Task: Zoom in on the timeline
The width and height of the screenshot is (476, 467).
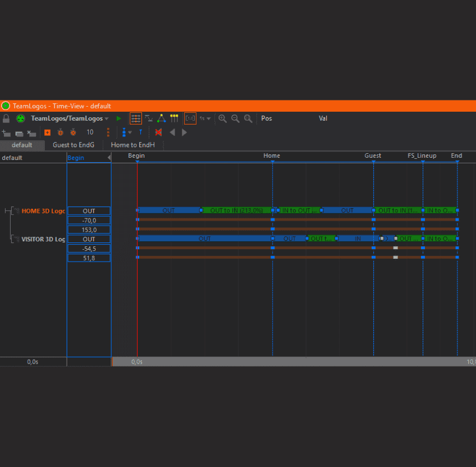Action: point(223,118)
